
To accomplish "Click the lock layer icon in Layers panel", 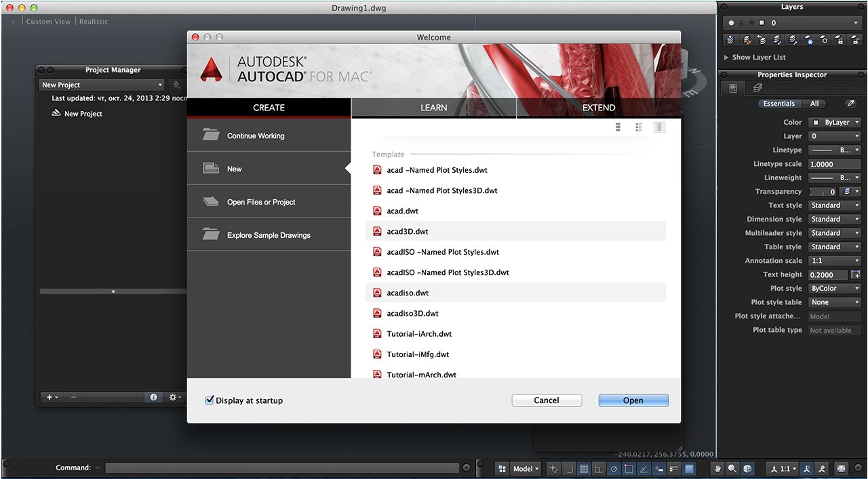I will click(x=840, y=41).
